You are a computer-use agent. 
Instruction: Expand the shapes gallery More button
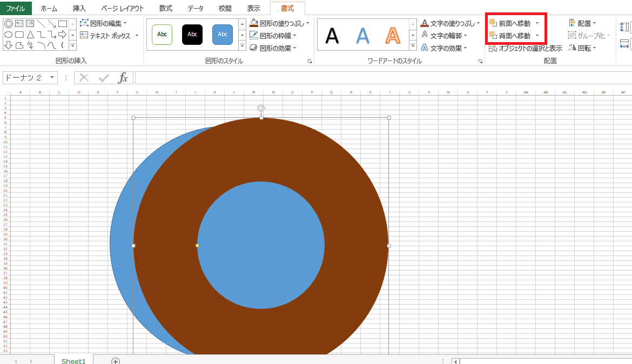pos(72,46)
